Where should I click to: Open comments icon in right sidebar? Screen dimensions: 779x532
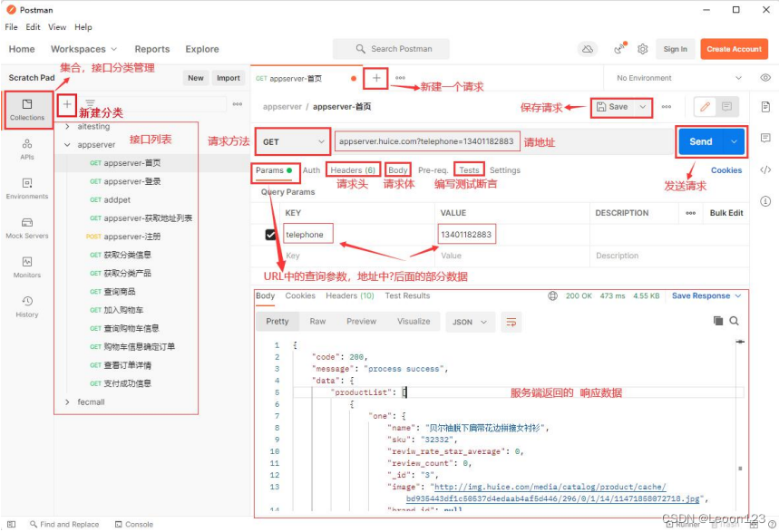tap(765, 138)
